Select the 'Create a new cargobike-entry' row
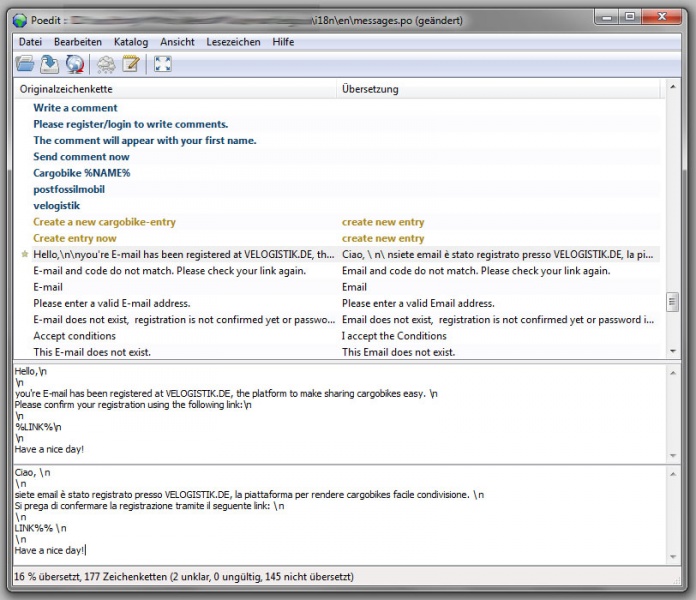696x600 pixels. point(104,222)
